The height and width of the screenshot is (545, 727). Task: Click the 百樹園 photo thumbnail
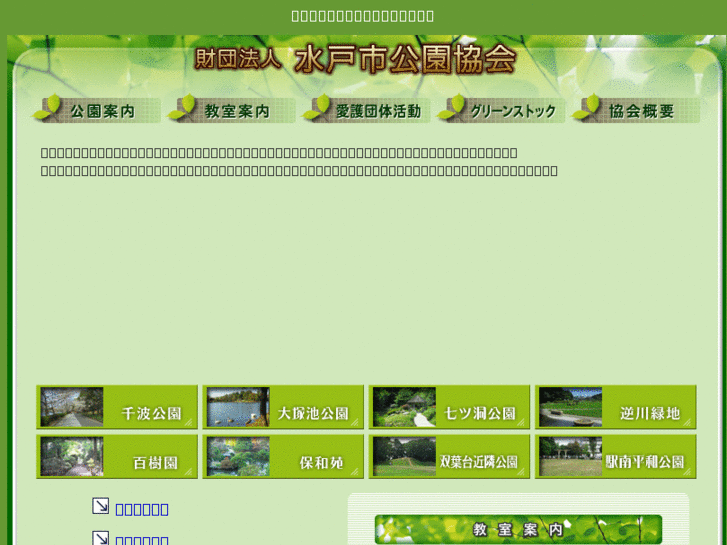tap(72, 456)
